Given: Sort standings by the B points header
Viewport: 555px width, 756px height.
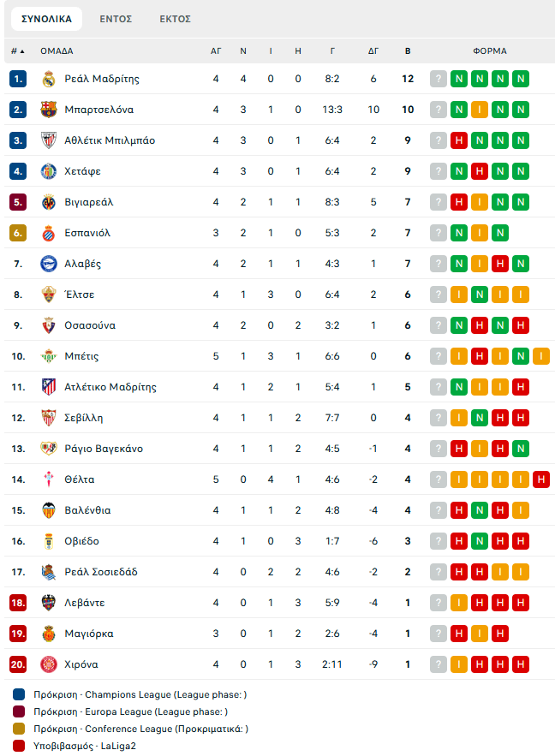Looking at the screenshot, I should pos(408,51).
